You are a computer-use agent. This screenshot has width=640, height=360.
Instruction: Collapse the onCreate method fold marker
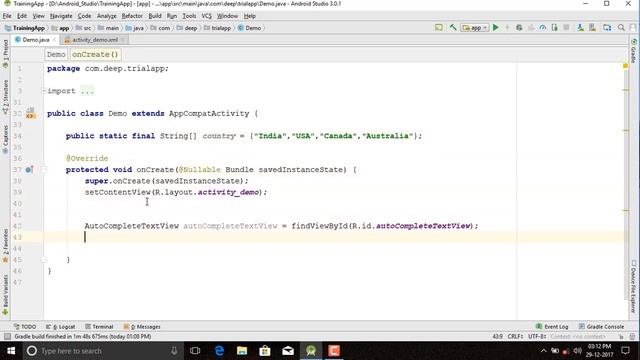[x=44, y=169]
